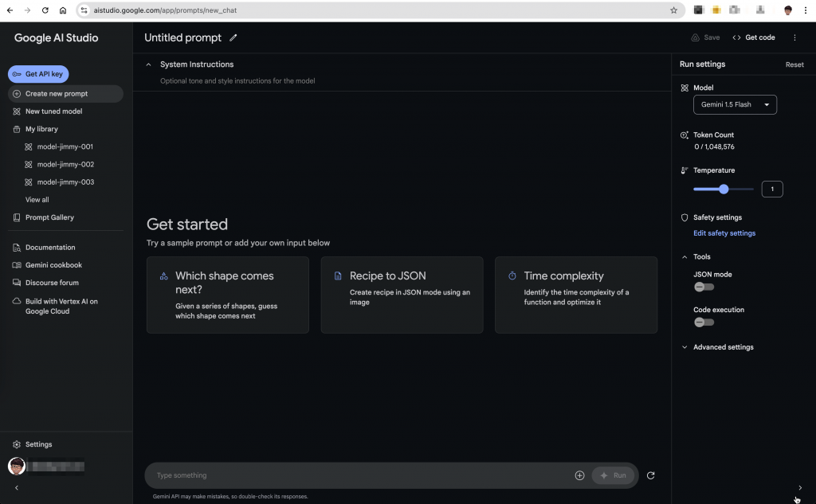Click the Chrome profile avatar in toolbar
This screenshot has height=504, width=816.
788,10
